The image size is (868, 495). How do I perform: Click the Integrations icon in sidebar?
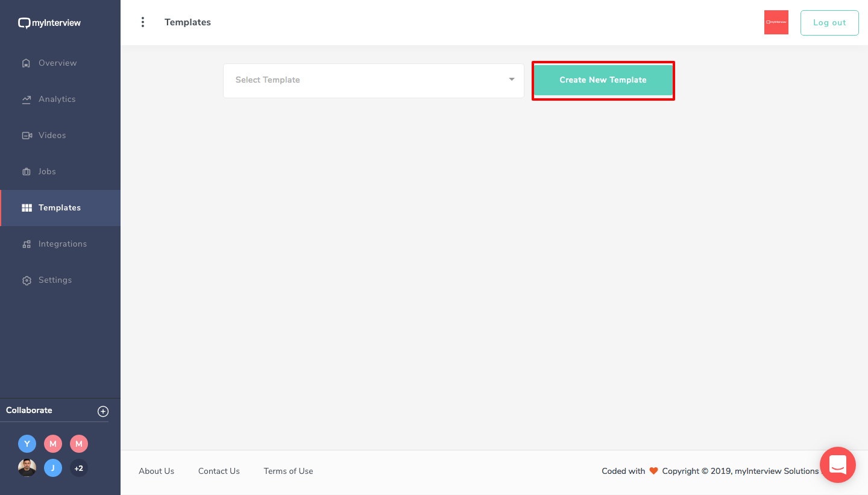tap(26, 244)
